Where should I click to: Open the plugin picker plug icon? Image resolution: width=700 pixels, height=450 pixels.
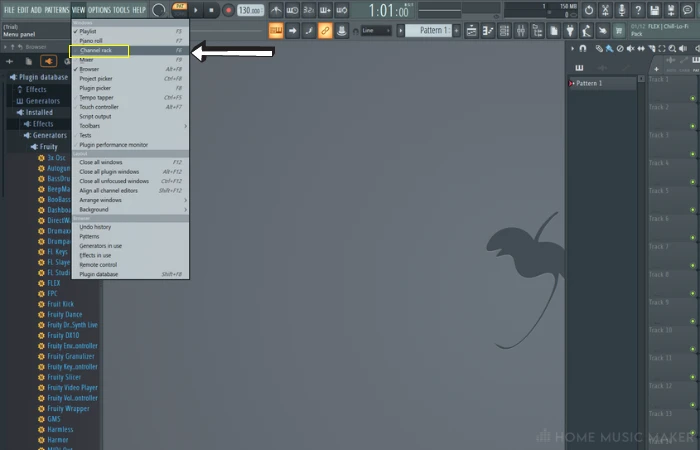[570, 31]
